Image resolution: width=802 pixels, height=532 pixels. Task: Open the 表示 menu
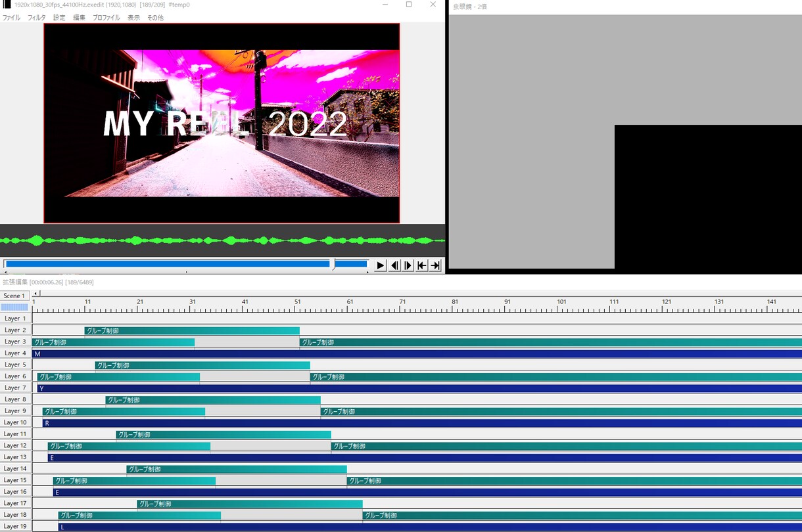[x=133, y=18]
